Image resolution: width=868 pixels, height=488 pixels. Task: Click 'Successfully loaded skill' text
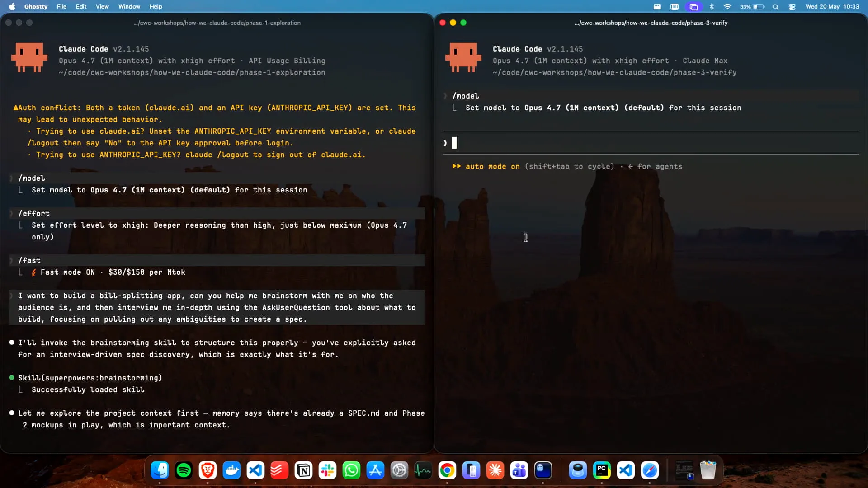pos(88,389)
